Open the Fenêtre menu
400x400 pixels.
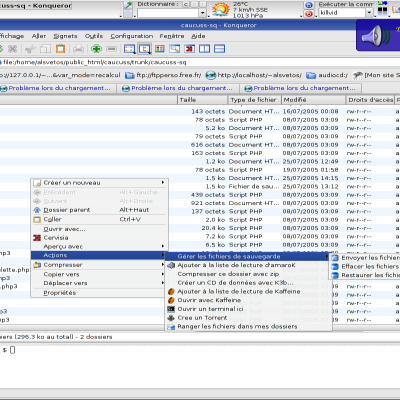coord(172,36)
